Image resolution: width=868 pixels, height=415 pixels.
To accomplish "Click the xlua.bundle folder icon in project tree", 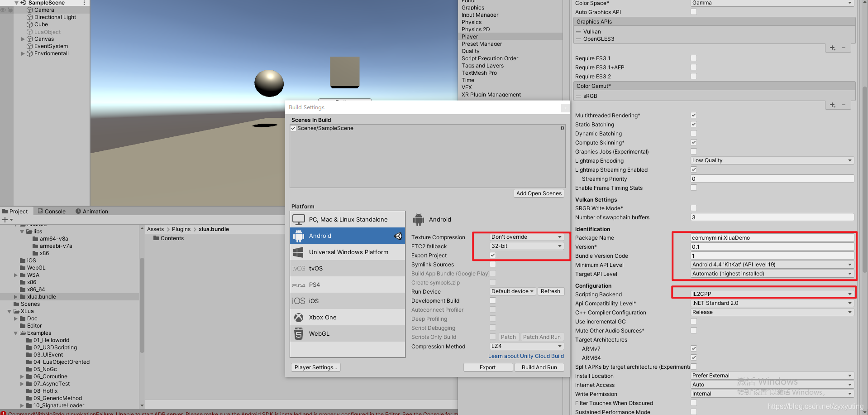I will pyautogui.click(x=23, y=297).
